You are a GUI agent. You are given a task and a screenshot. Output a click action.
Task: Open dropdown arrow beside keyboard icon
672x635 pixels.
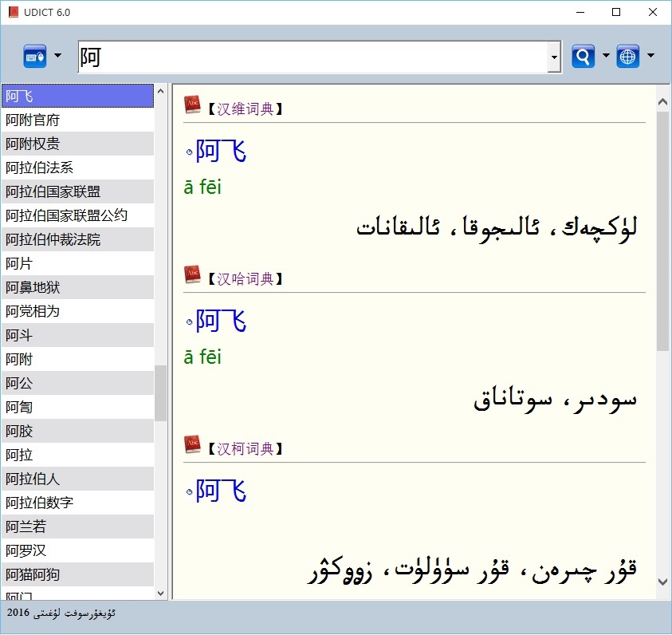point(57,56)
